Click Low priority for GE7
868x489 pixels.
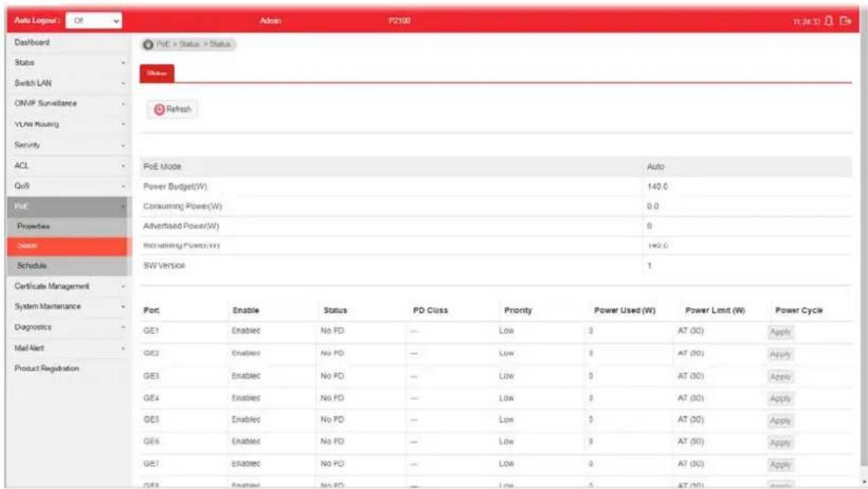point(506,464)
